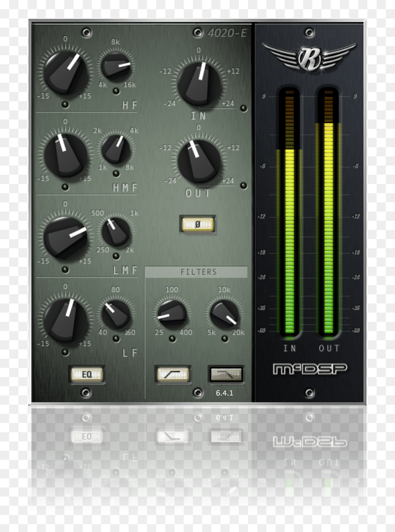Select the LF gain knob

(65, 320)
